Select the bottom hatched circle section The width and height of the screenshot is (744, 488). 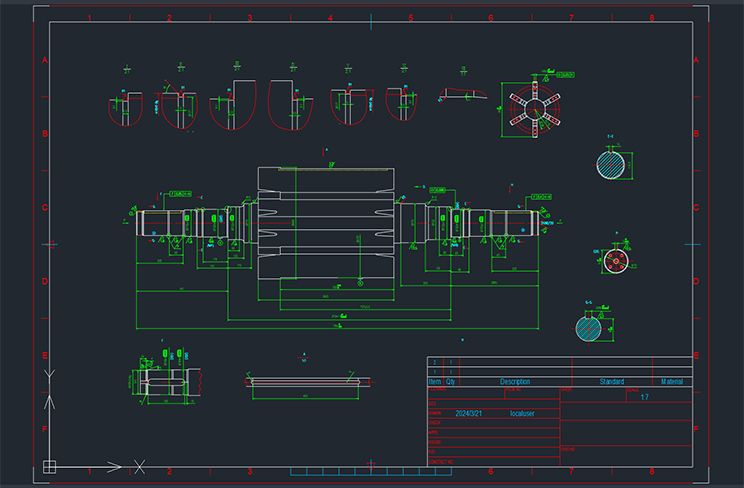[x=589, y=327]
